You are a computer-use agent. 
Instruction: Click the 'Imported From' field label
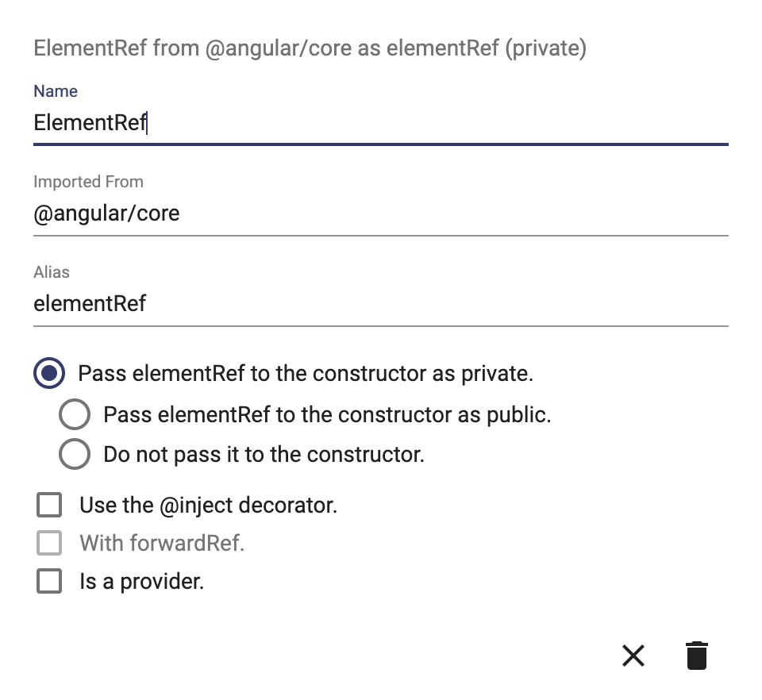click(x=88, y=182)
